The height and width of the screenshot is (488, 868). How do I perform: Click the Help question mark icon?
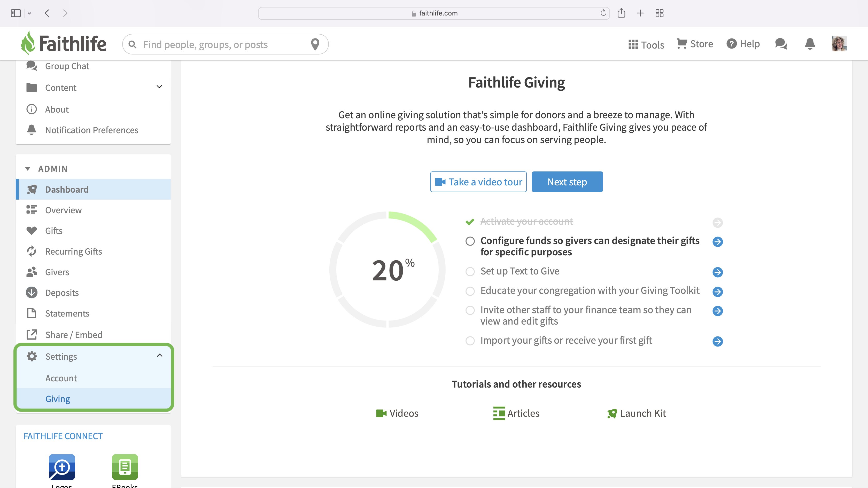click(731, 44)
